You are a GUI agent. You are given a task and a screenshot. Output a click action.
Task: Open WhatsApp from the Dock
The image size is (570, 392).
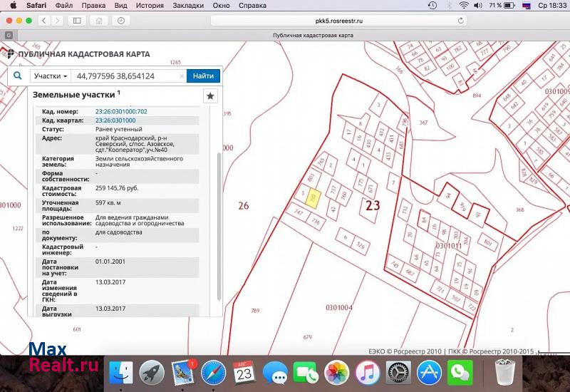(460, 371)
